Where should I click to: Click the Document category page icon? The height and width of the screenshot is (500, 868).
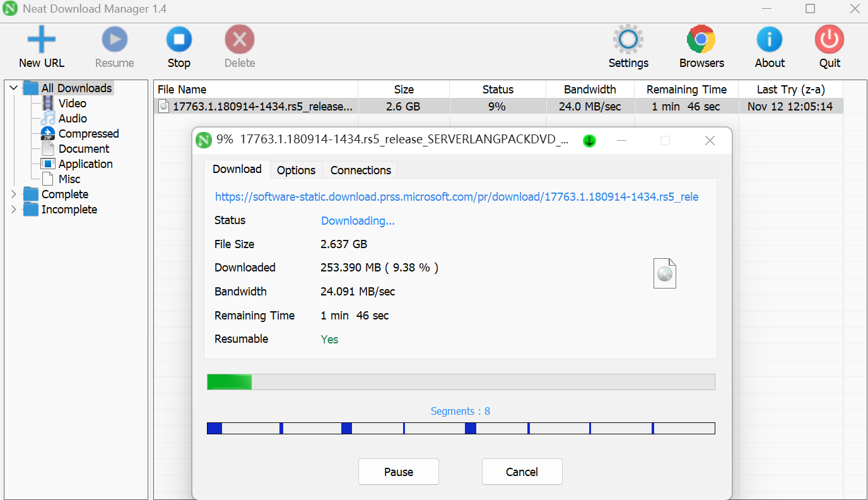point(48,148)
